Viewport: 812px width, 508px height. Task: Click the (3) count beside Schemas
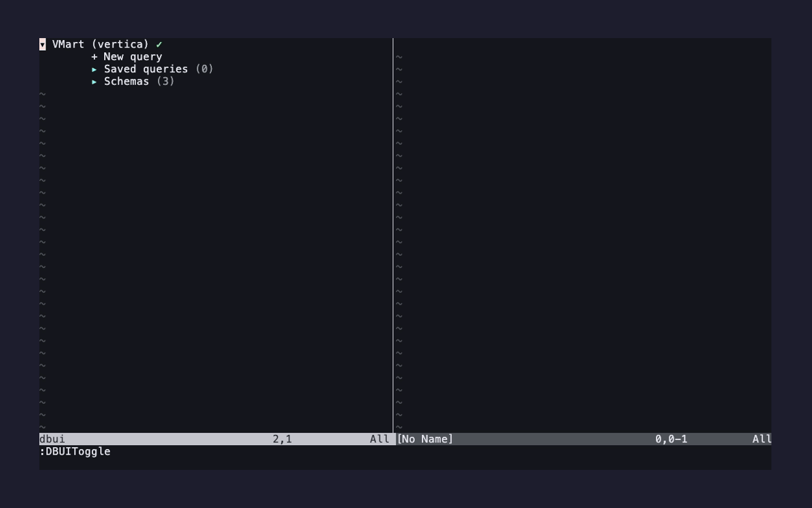pos(165,81)
